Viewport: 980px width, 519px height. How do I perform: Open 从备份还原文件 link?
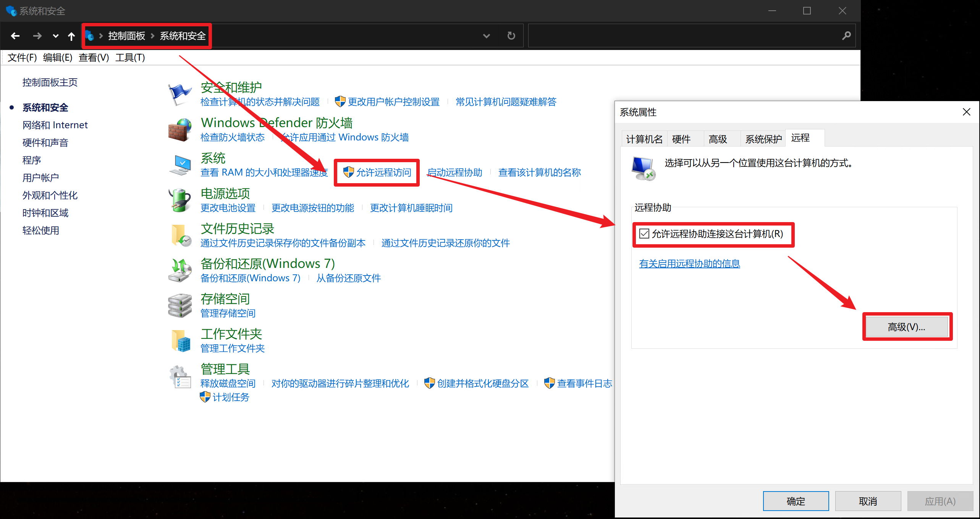coord(349,278)
